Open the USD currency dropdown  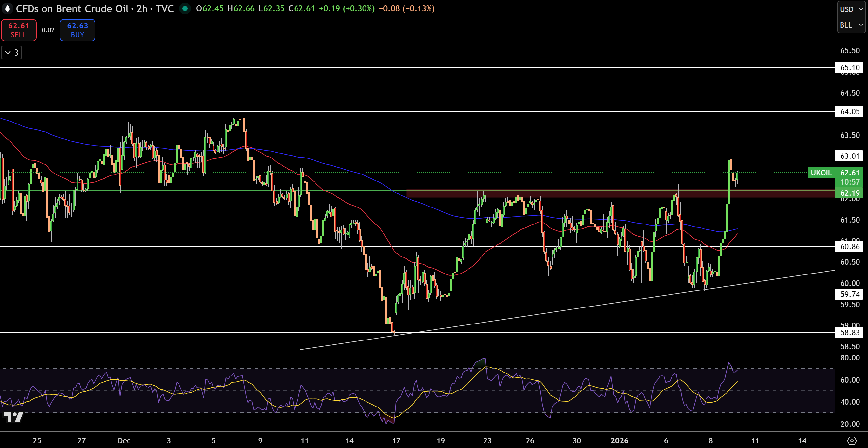click(851, 9)
